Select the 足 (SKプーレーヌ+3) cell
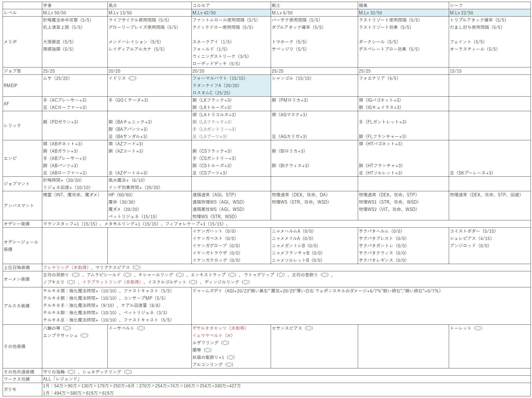 [472, 173]
